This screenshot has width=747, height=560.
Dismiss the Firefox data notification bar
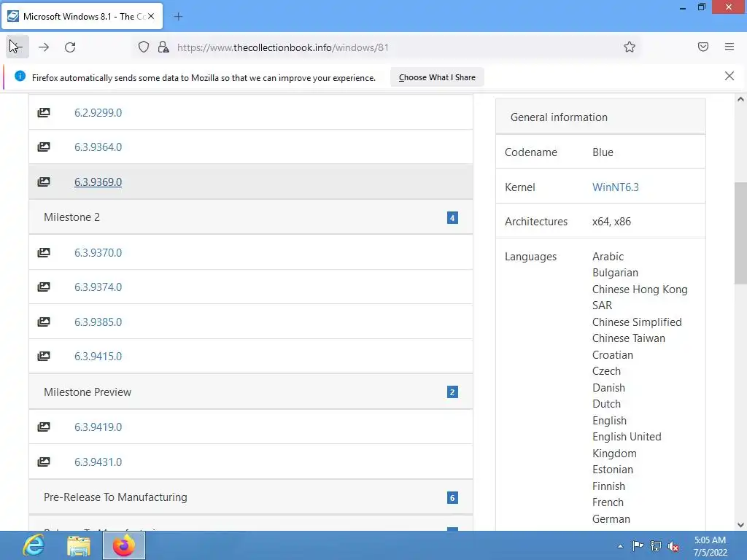[729, 76]
